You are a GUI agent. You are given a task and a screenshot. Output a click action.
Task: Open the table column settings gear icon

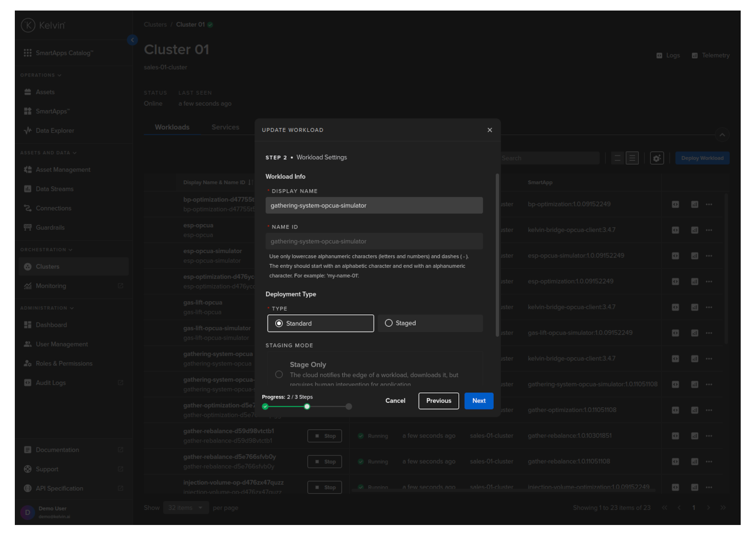pyautogui.click(x=656, y=158)
